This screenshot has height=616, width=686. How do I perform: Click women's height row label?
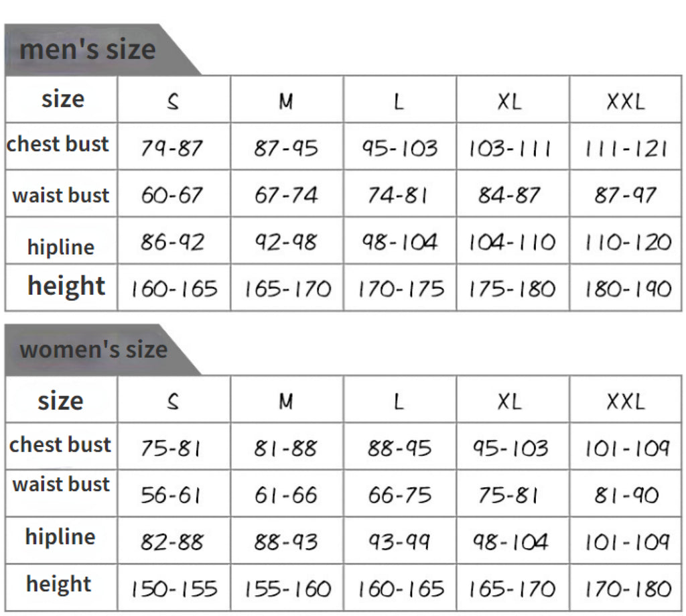click(59, 584)
